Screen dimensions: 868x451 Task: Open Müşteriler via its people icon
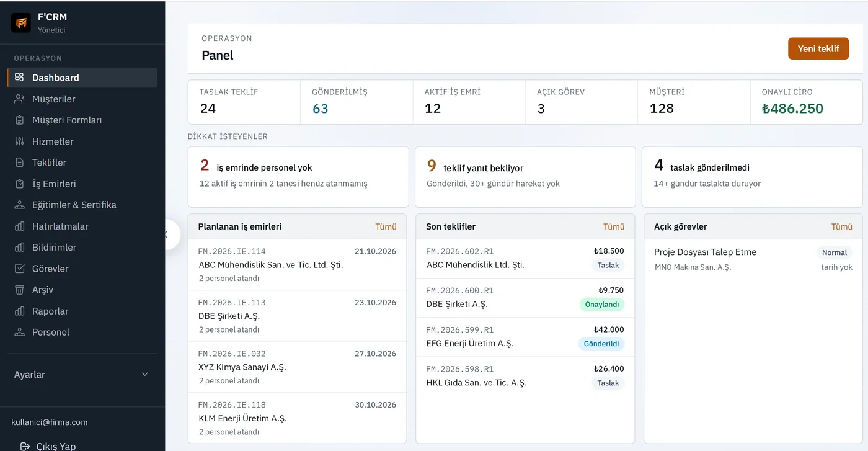pyautogui.click(x=20, y=99)
